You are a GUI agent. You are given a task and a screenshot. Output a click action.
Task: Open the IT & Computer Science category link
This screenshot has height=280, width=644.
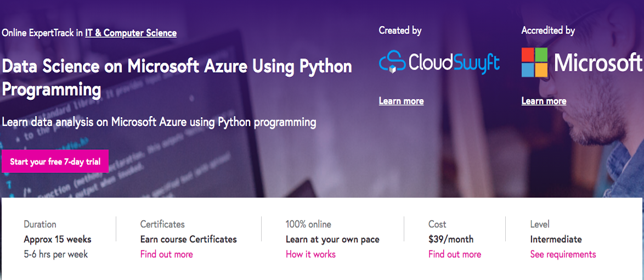tap(131, 33)
